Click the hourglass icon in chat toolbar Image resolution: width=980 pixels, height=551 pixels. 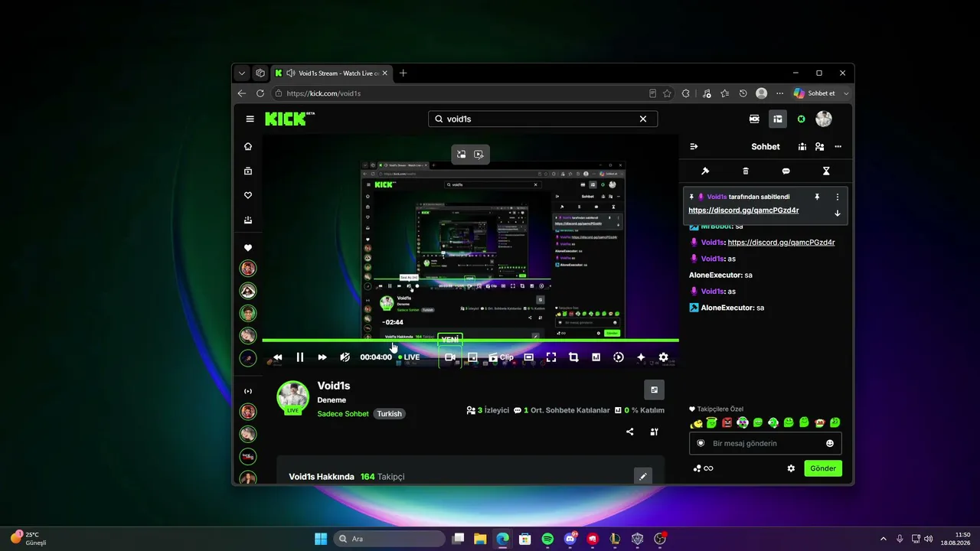tap(826, 171)
